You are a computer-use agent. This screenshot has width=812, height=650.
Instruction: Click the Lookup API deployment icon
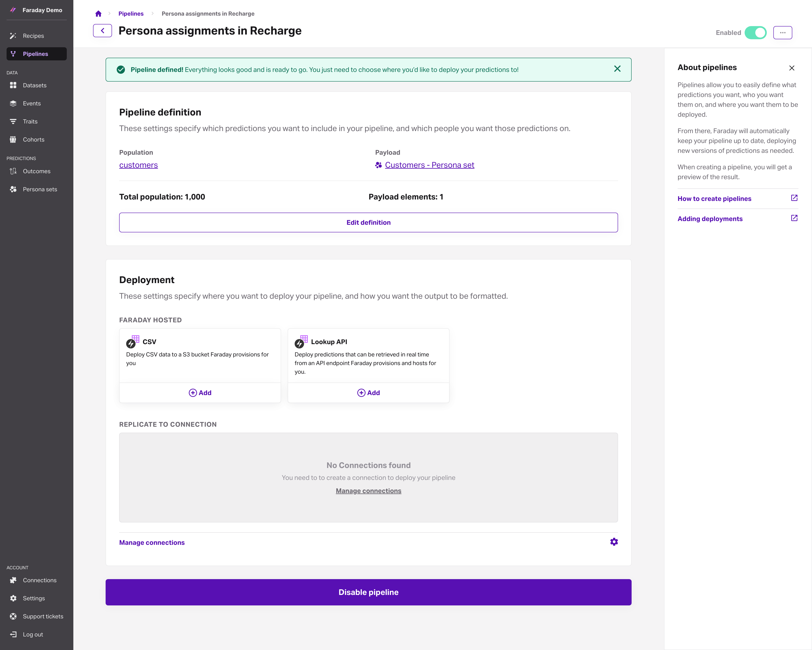point(301,342)
